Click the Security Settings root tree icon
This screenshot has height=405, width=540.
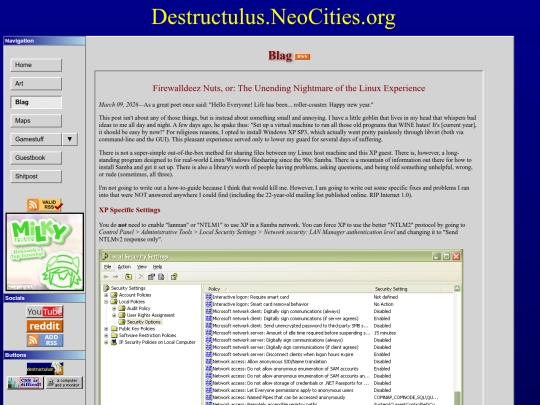[x=106, y=288]
